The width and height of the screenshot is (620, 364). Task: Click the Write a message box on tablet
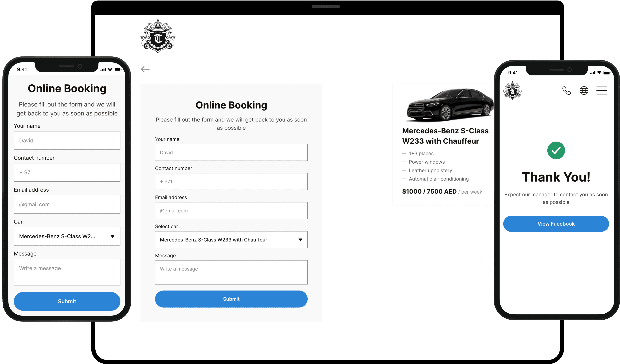[231, 272]
